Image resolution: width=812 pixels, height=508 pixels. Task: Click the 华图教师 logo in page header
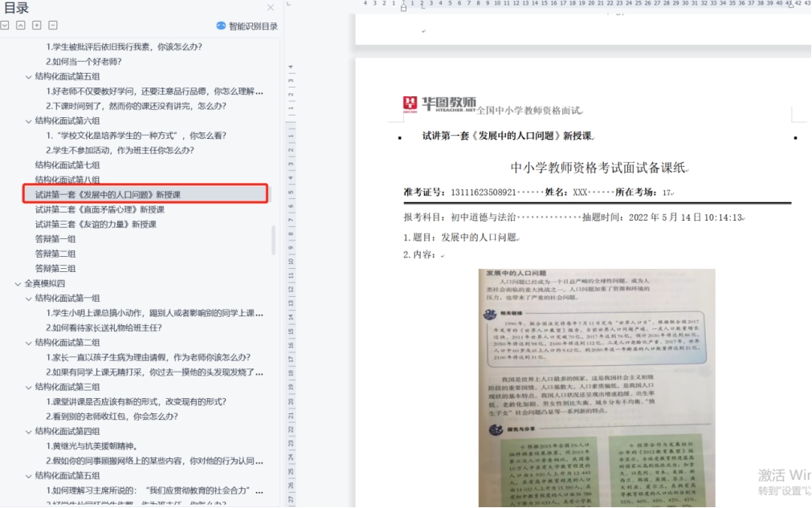(x=439, y=104)
